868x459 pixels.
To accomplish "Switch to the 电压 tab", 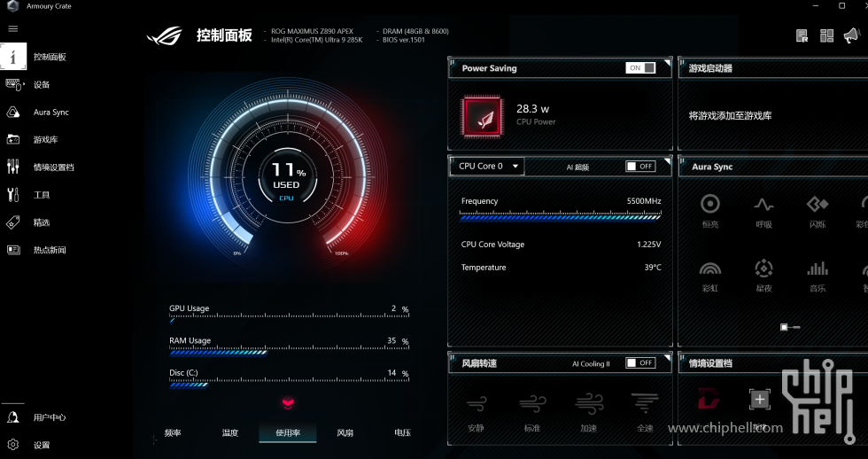I will (x=402, y=433).
